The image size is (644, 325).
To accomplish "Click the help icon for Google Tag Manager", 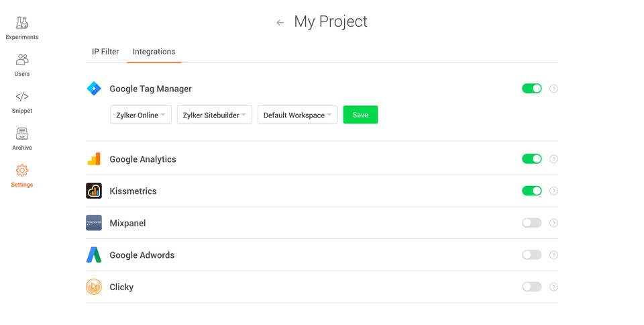I will pos(553,89).
